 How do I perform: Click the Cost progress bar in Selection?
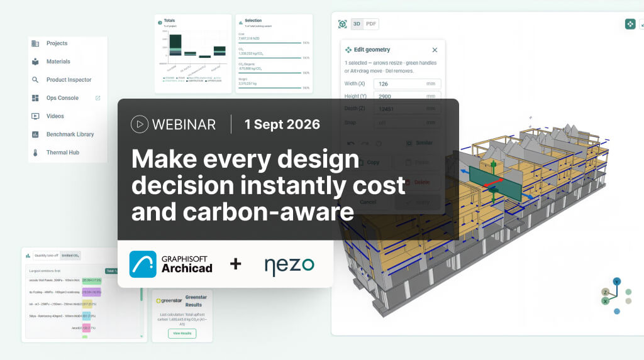(x=270, y=43)
